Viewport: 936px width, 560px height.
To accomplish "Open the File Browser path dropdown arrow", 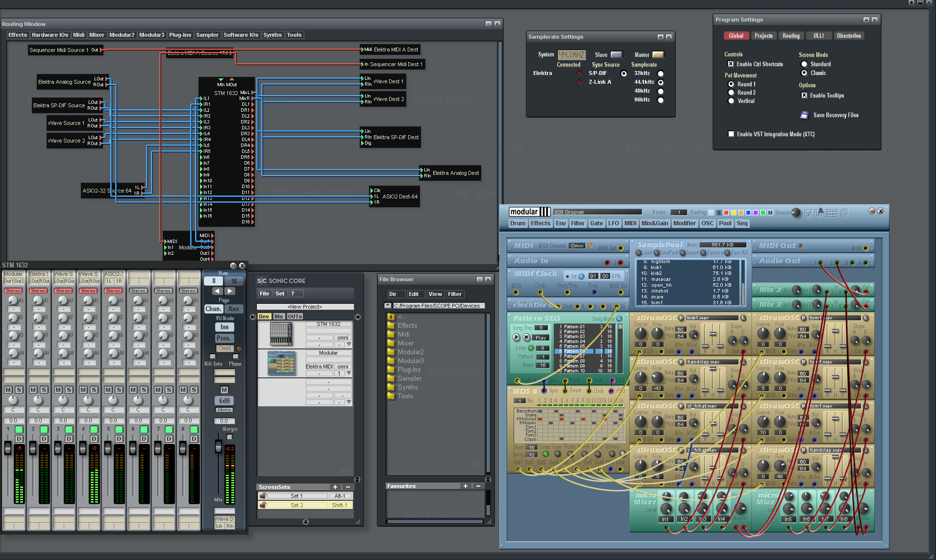I will tap(388, 306).
